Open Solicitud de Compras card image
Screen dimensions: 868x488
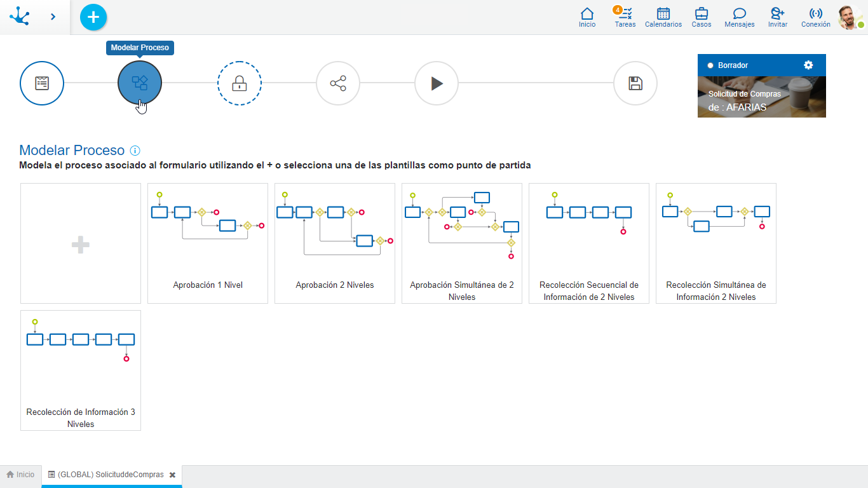[x=762, y=97]
